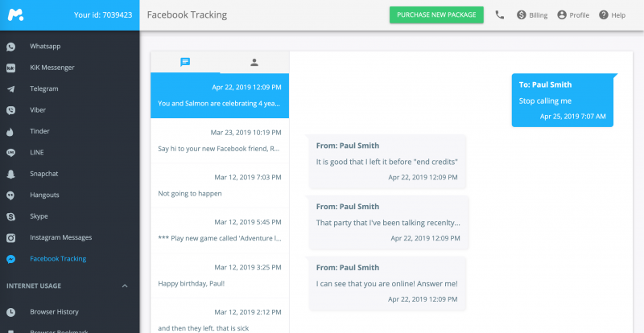Click the phone icon in top bar
The image size is (644, 333).
point(499,15)
